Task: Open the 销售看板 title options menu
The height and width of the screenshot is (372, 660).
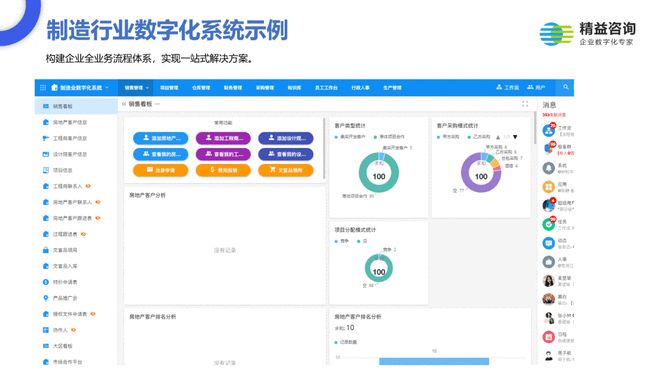Action: coord(157,104)
